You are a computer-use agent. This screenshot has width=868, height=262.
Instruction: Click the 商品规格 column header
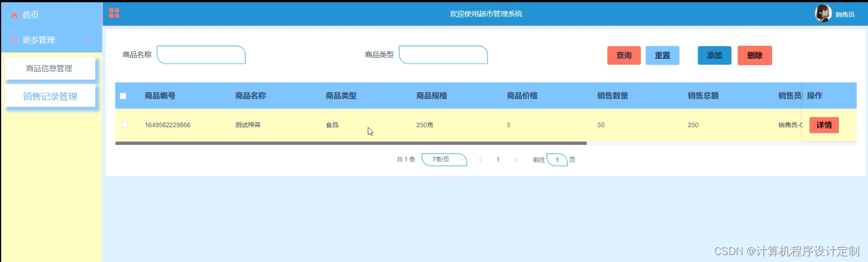(x=432, y=96)
